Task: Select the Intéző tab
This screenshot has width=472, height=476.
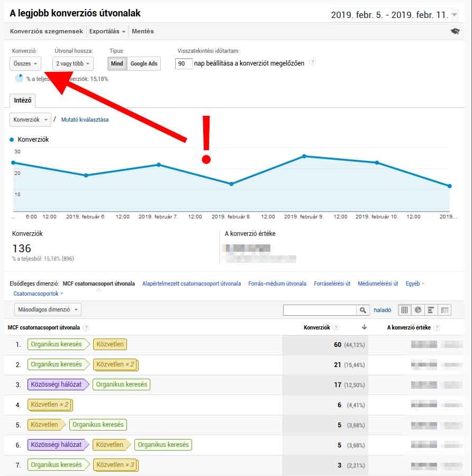Action: 23,100
